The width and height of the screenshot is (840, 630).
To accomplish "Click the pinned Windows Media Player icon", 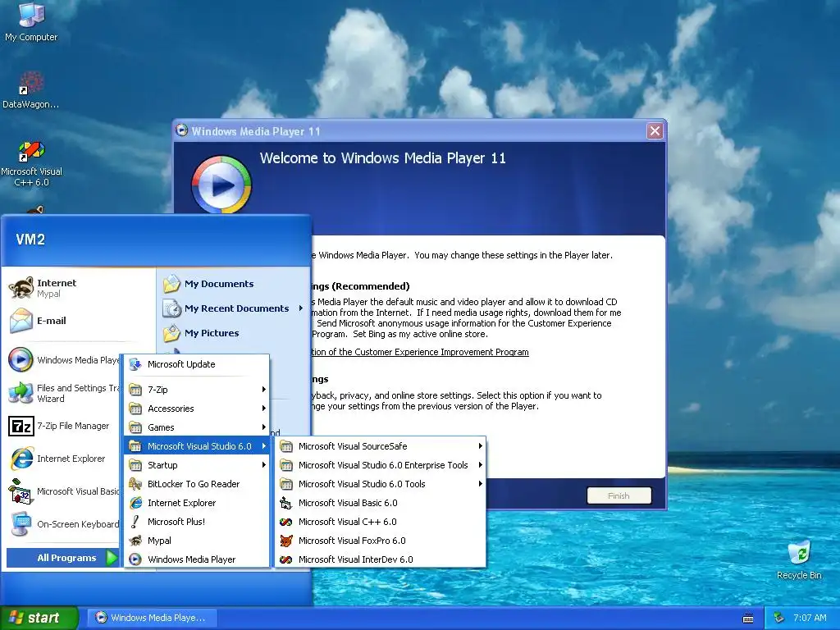I will [x=21, y=359].
